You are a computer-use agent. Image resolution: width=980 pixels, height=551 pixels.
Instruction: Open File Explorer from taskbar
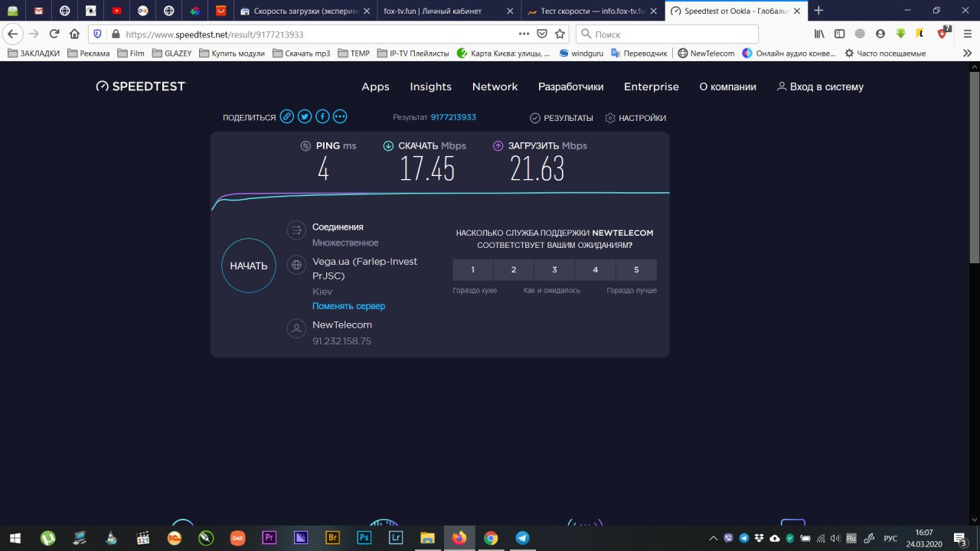coord(427,538)
